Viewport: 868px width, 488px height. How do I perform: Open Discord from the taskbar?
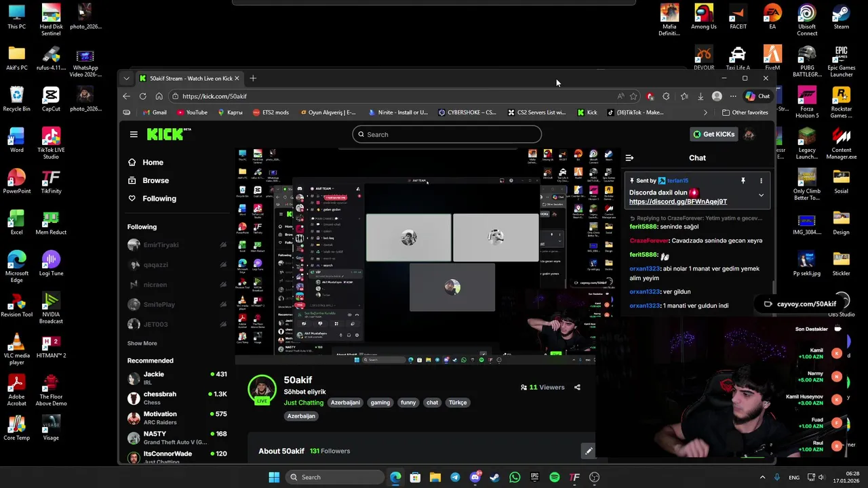tap(475, 477)
